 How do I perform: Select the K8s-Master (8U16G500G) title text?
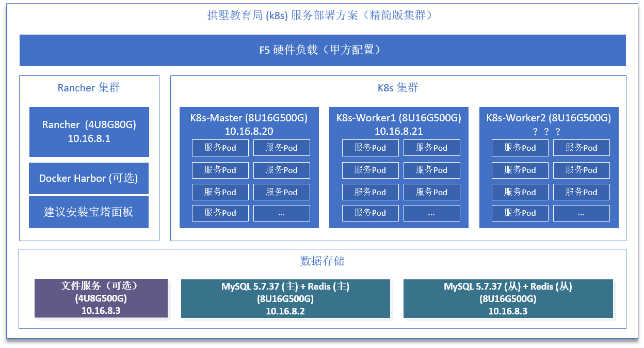[x=249, y=118]
